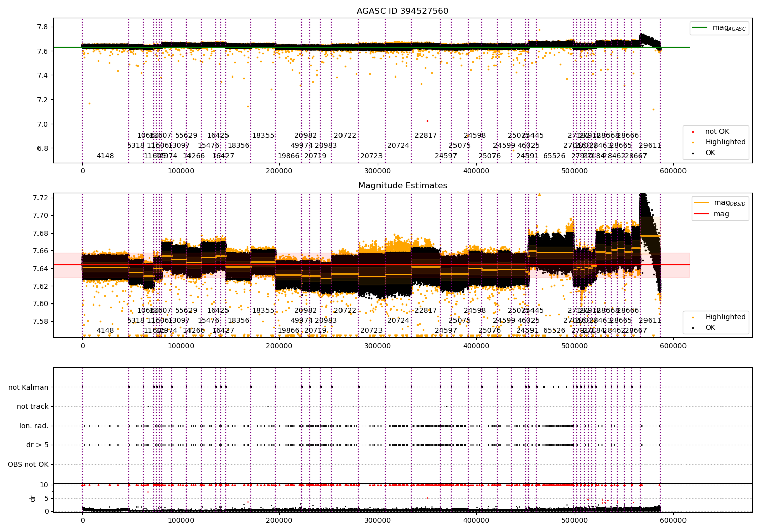Viewport: 760px width, 532px height.
Task: Click y-axis tick 7.64 in the middle panel
Action: 41,269
